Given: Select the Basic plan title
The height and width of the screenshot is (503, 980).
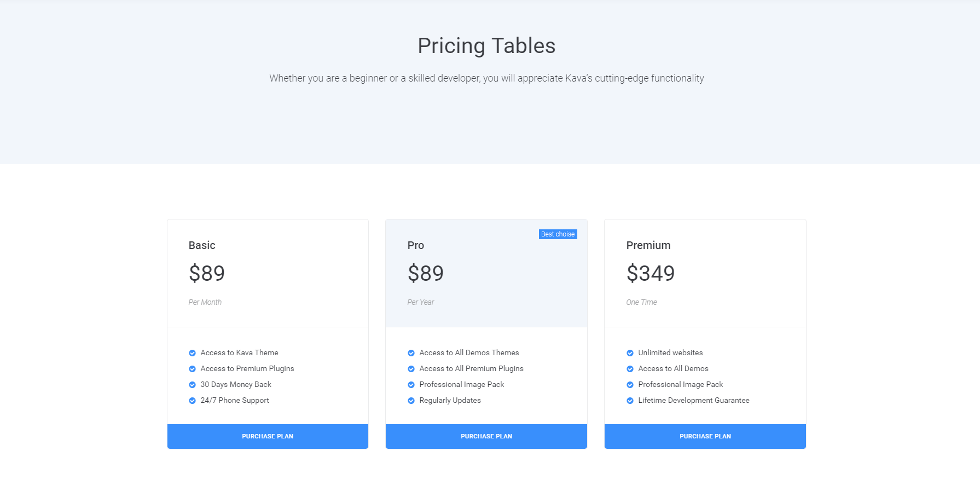Looking at the screenshot, I should (x=202, y=245).
